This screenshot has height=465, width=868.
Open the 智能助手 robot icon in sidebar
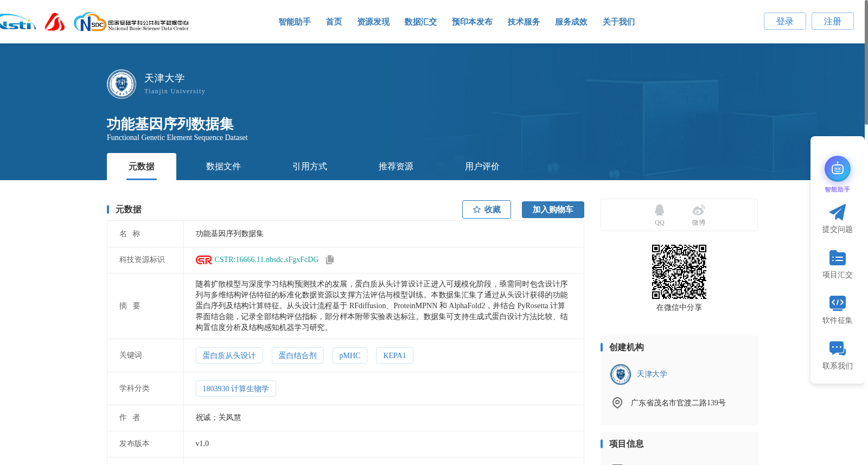pos(837,169)
